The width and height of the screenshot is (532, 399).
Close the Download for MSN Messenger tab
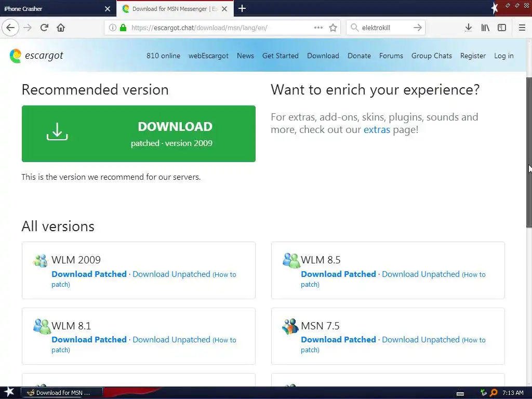pos(224,9)
